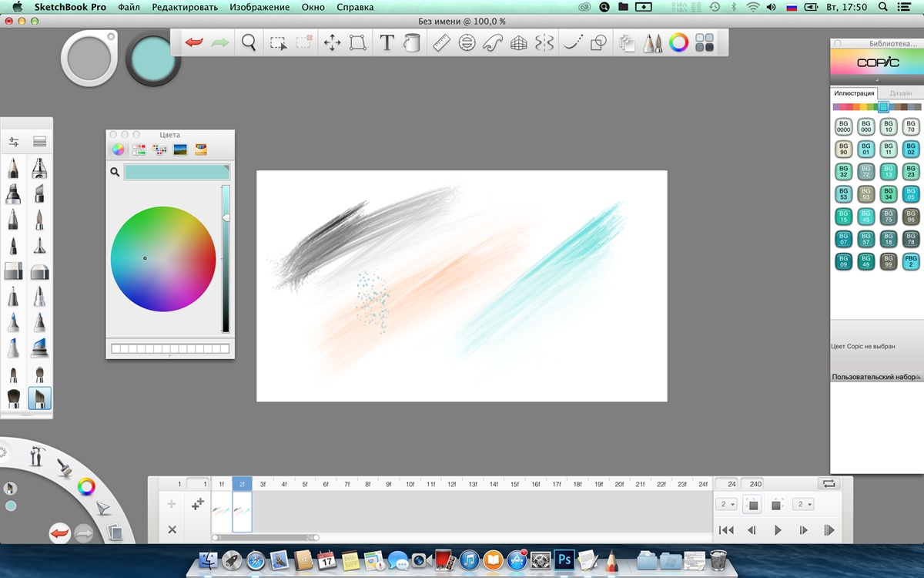
Task: Toggle loop playback in the timeline
Action: point(829,484)
